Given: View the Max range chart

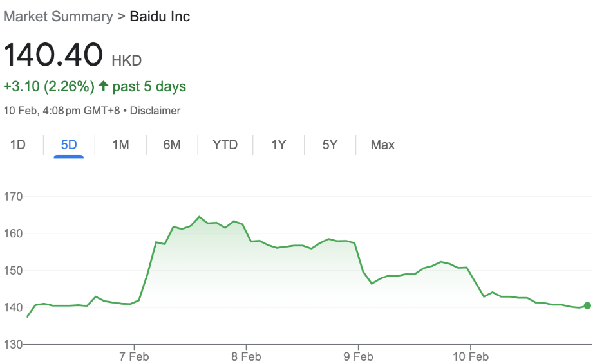Looking at the screenshot, I should 382,145.
